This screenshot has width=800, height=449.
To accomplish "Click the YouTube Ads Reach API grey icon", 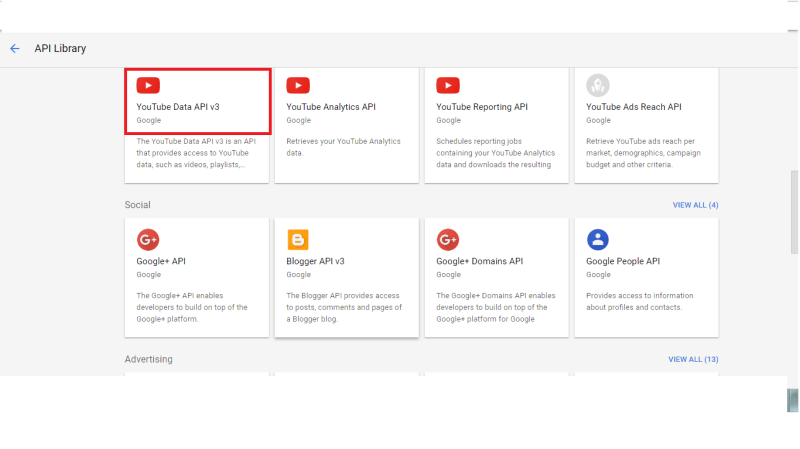I will tap(597, 85).
